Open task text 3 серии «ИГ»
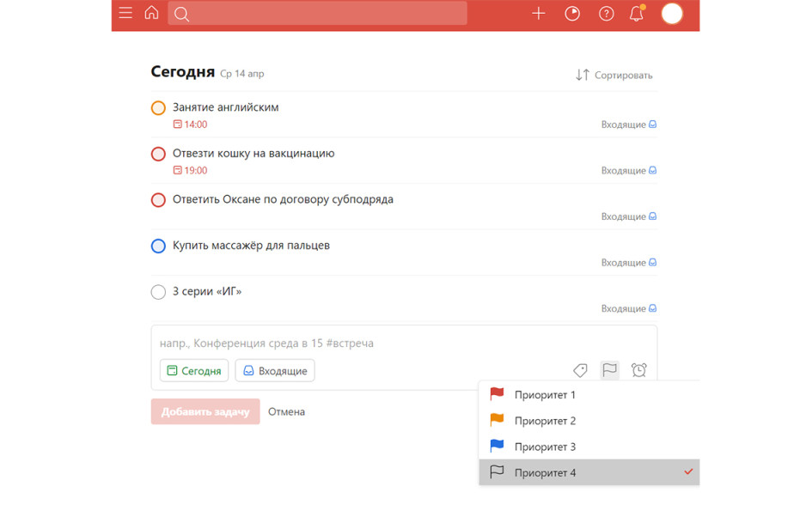 coord(207,291)
